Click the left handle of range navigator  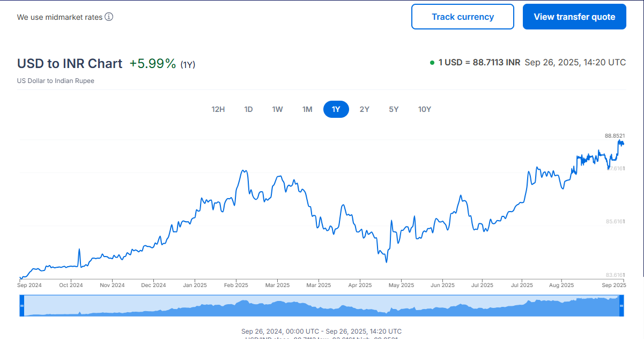pos(22,305)
